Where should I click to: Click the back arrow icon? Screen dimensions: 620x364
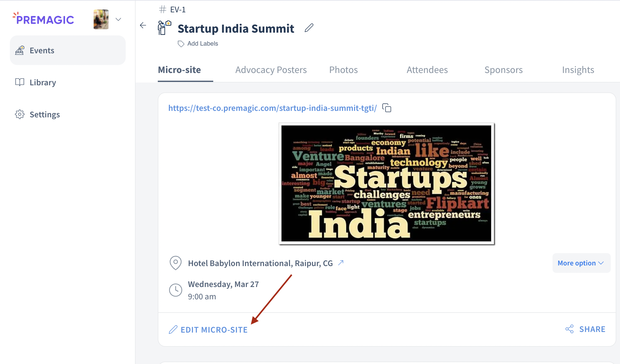click(x=143, y=25)
